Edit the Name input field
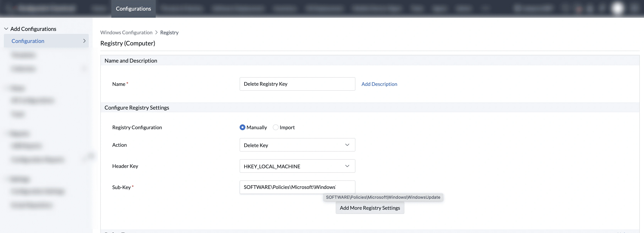Image resolution: width=644 pixels, height=233 pixels. (297, 84)
